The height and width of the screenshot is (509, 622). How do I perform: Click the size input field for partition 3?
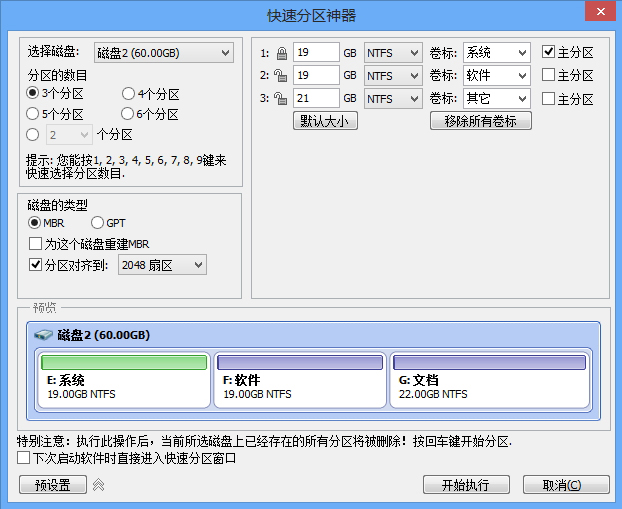coord(316,98)
